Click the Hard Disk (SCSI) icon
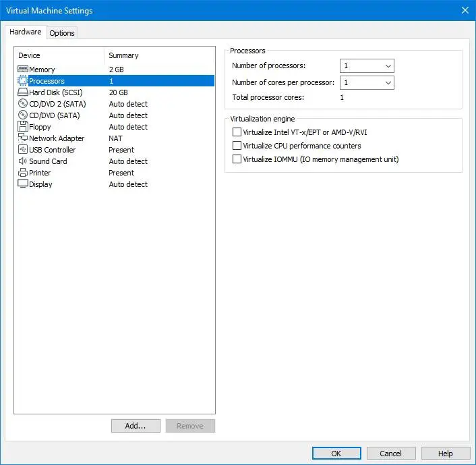476x465 pixels. [23, 92]
